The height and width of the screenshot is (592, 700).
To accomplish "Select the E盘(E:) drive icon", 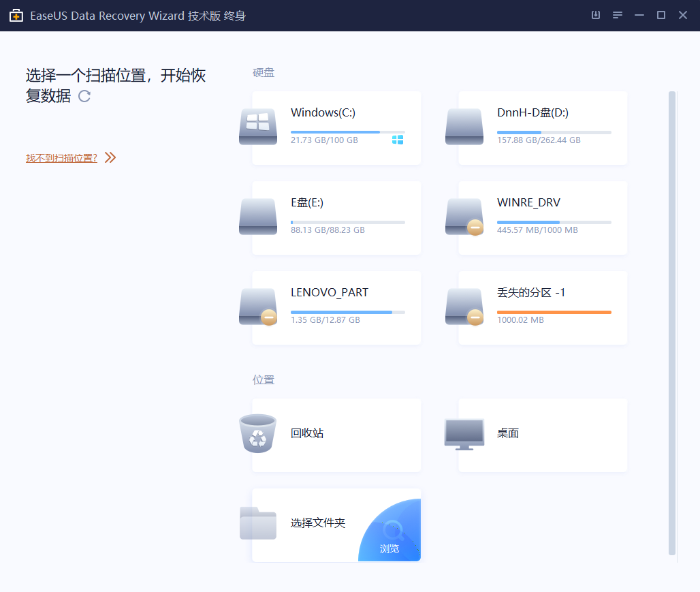I will point(258,217).
